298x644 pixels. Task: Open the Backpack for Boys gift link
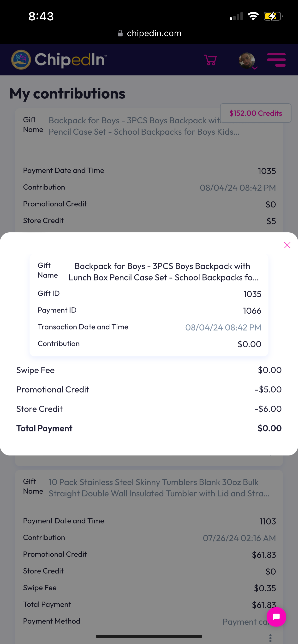tap(144, 126)
